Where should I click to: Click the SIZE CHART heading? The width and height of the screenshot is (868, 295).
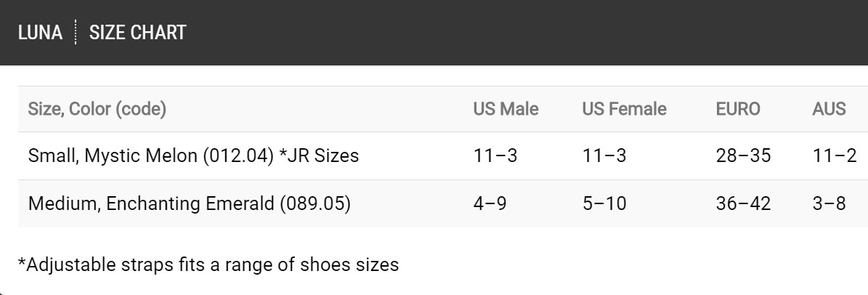click(137, 33)
